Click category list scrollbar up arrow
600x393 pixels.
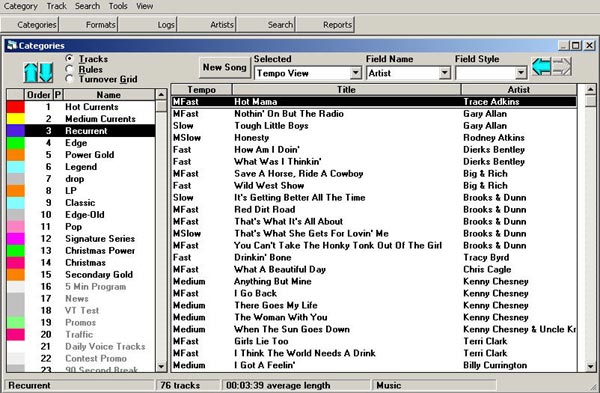[161, 95]
